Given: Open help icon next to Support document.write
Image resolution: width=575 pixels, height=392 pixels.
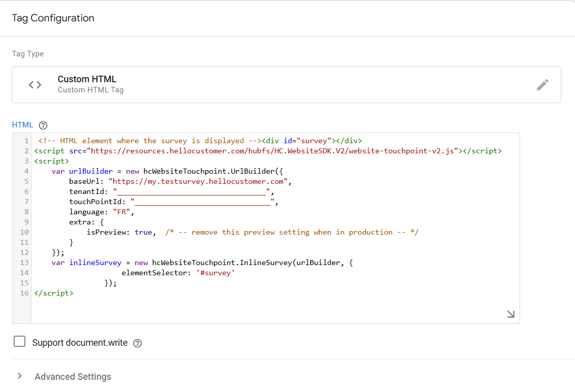Looking at the screenshot, I should [137, 343].
